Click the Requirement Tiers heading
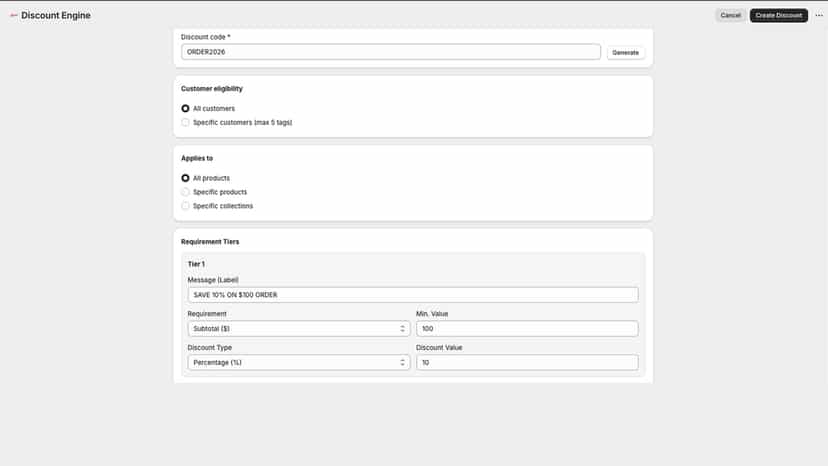This screenshot has height=466, width=828. pyautogui.click(x=210, y=242)
